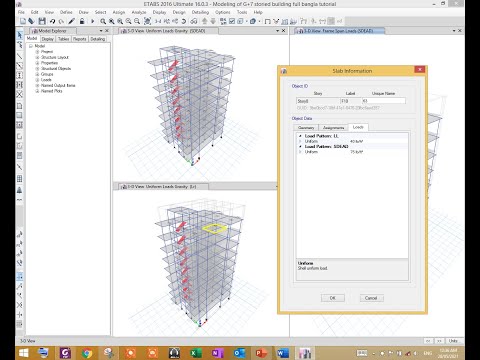Open dropdown arrow of the SDEAD uniform loads view
The height and width of the screenshot is (360, 480).
click(277, 31)
